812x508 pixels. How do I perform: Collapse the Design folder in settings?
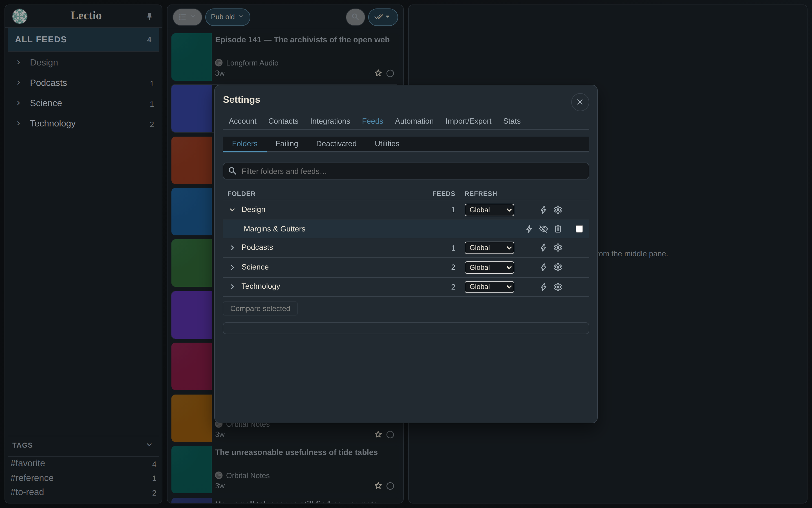(x=232, y=210)
